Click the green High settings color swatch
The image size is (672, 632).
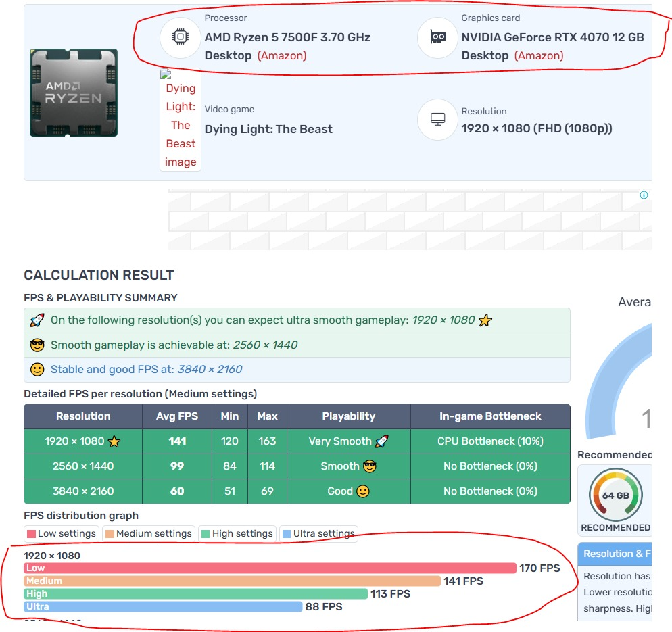206,534
